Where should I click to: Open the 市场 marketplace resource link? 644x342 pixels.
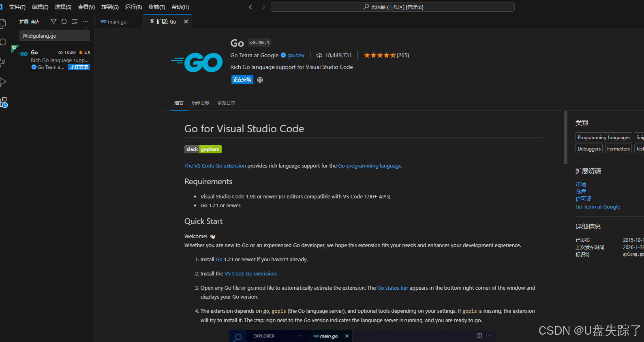581,184
